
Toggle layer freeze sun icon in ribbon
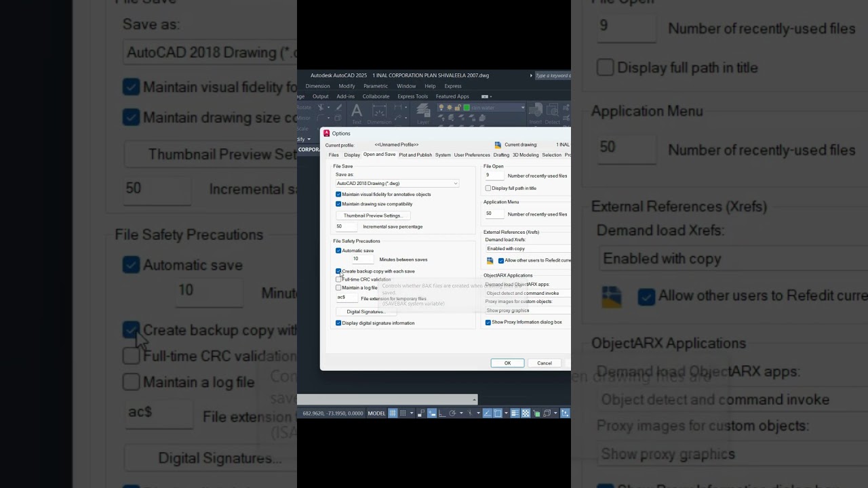click(x=450, y=108)
